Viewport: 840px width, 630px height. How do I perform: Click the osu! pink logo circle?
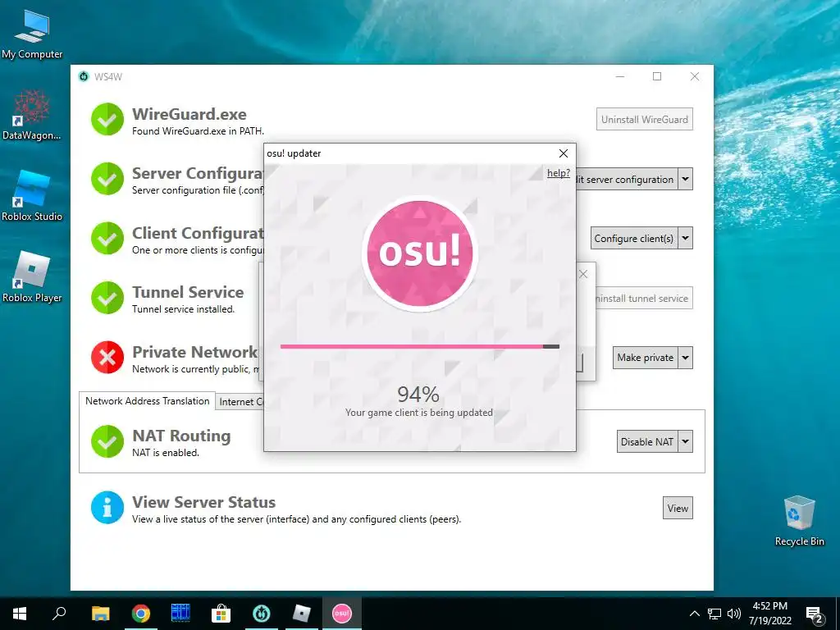[420, 253]
